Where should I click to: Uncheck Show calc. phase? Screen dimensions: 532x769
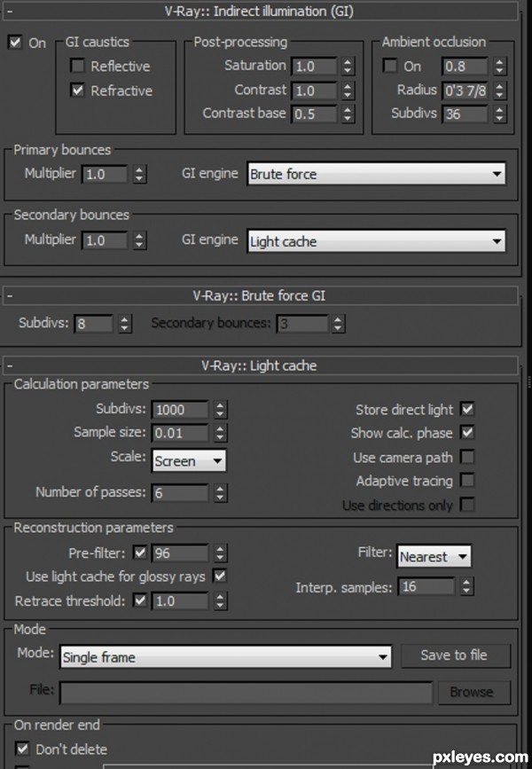[x=467, y=432]
